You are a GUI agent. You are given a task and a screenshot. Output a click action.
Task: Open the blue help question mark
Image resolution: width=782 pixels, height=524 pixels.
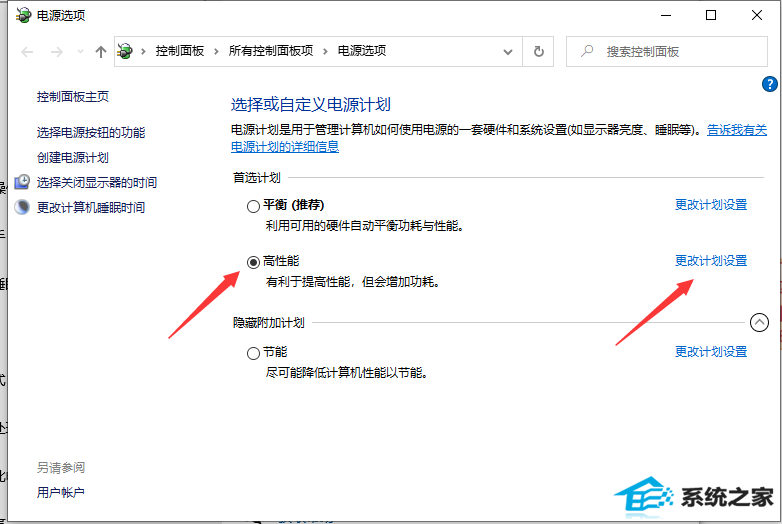[769, 85]
